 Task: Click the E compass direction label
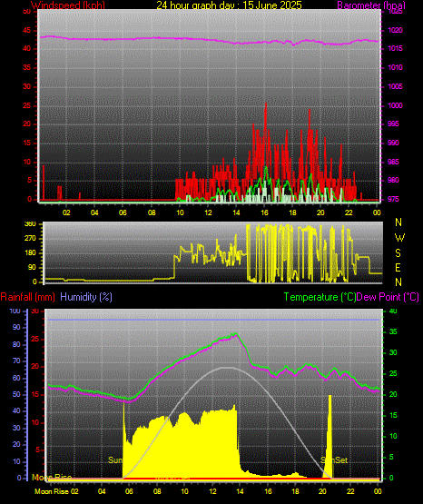pos(398,268)
